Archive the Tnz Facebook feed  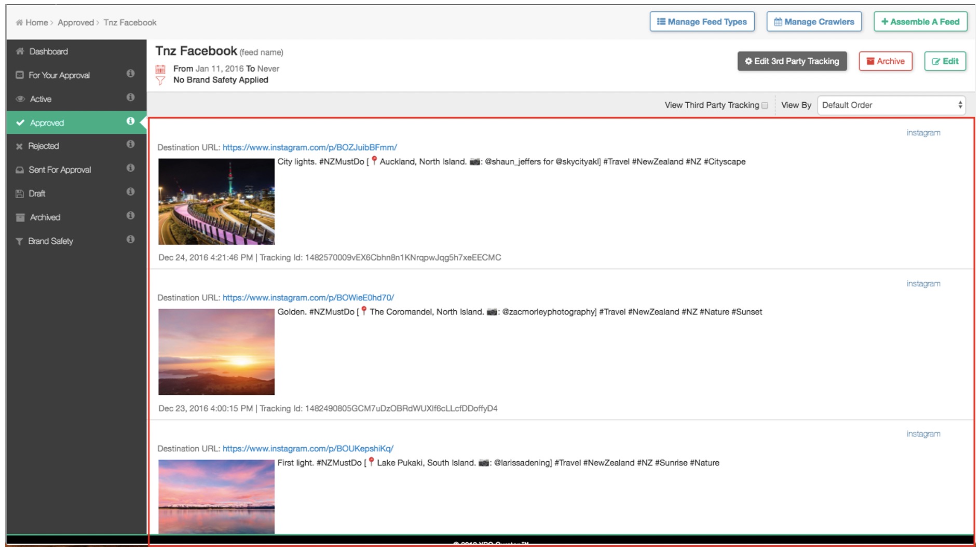885,61
